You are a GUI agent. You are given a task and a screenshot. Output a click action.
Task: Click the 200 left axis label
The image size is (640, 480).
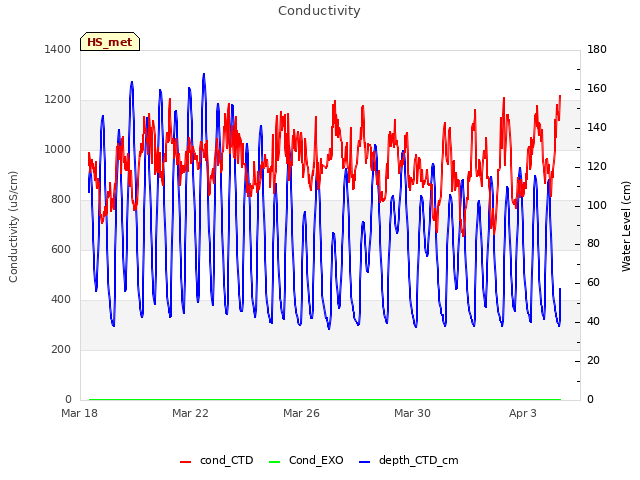[61, 349]
